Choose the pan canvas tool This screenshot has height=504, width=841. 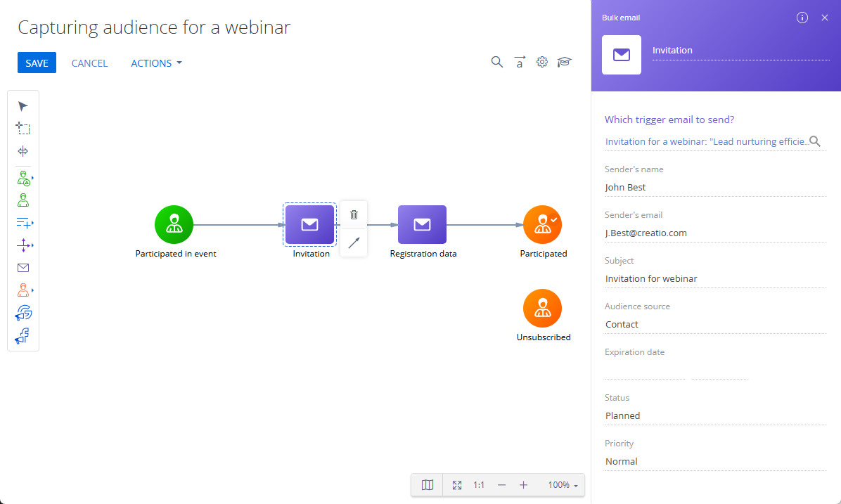23,151
